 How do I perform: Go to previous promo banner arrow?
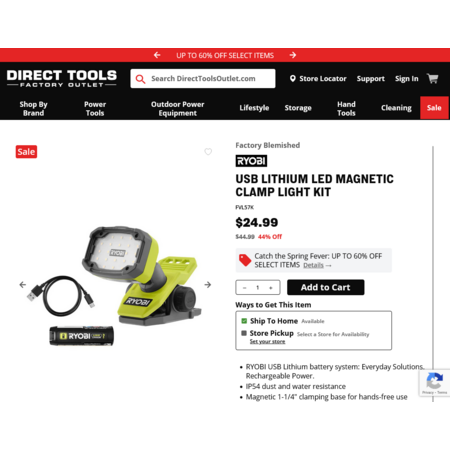pos(157,55)
